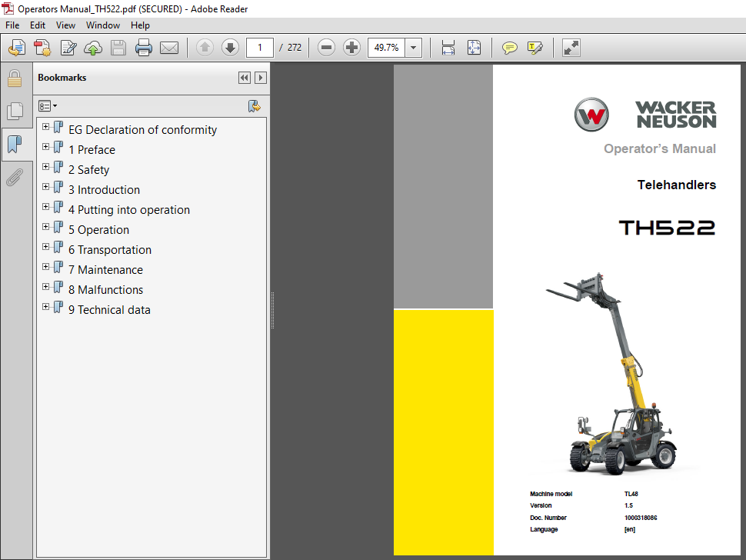Print the document using printer icon
Image resolution: width=746 pixels, height=560 pixels.
144,48
